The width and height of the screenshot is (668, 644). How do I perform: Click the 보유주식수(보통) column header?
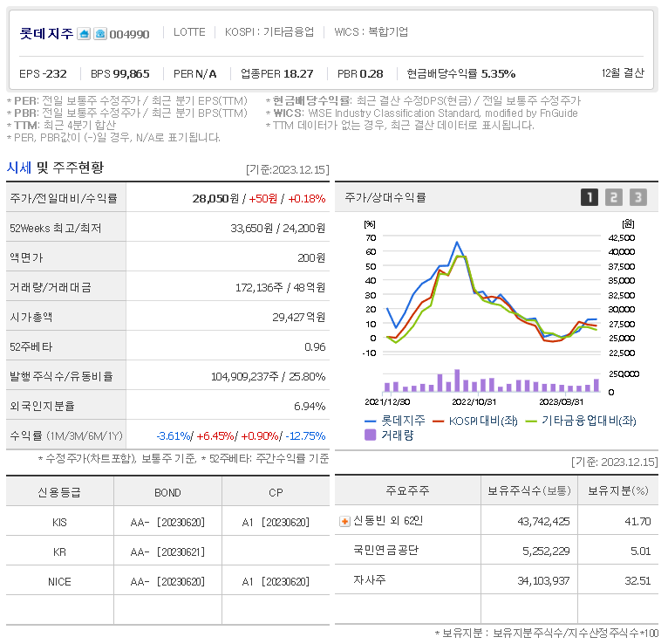click(x=529, y=490)
